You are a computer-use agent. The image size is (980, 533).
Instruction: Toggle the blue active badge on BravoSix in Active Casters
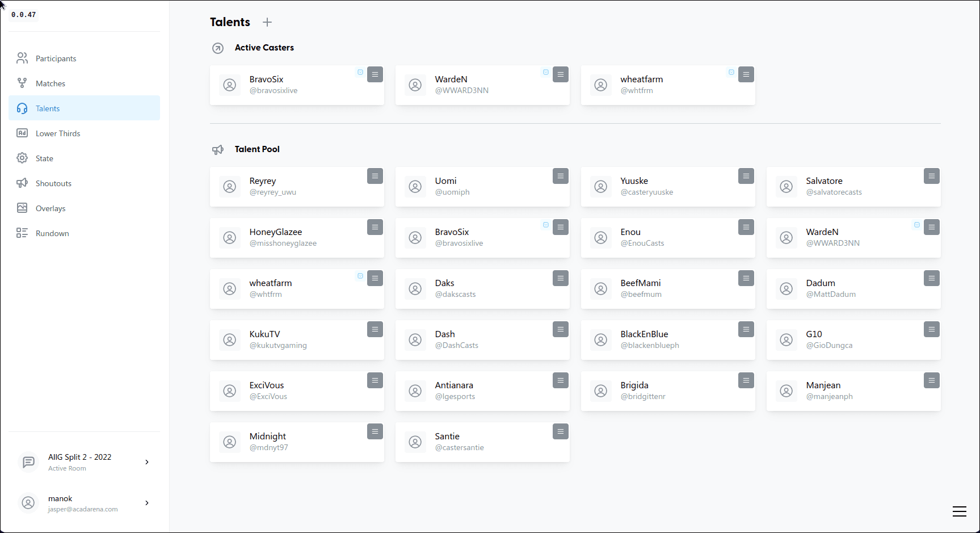point(360,72)
